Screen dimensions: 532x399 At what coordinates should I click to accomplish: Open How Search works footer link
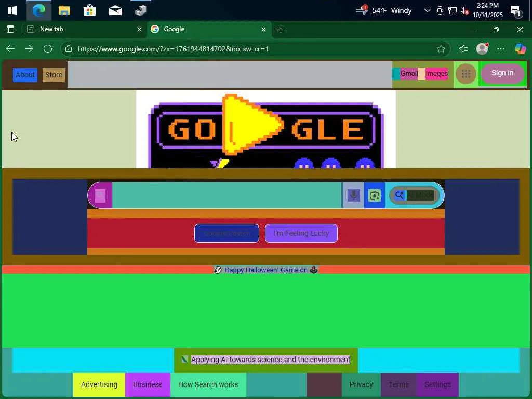click(208, 385)
